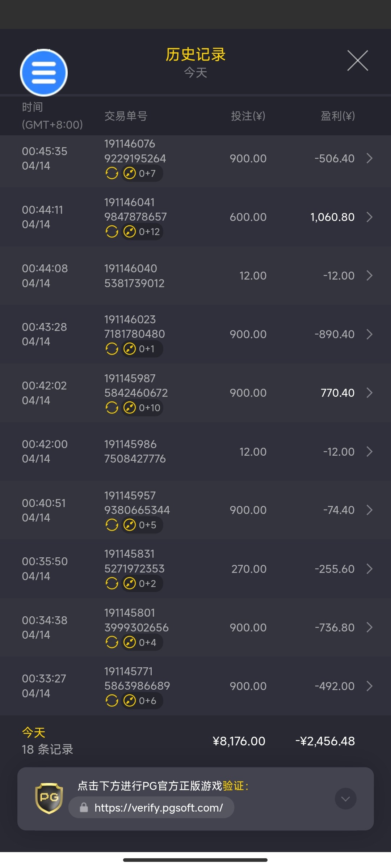Image resolution: width=391 pixels, height=868 pixels.
Task: Click spin icon on 00:43:28 record
Action: point(112,349)
